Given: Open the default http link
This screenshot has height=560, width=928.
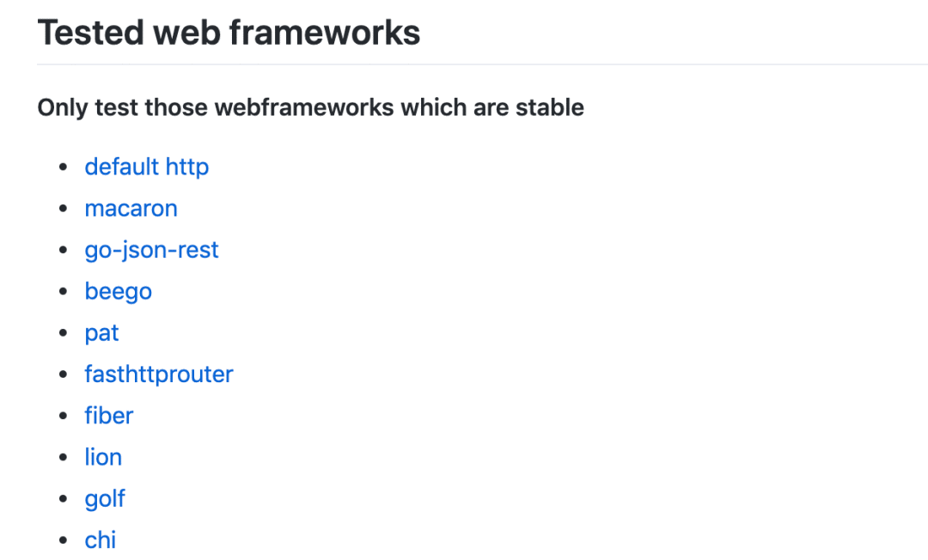Looking at the screenshot, I should 146,167.
